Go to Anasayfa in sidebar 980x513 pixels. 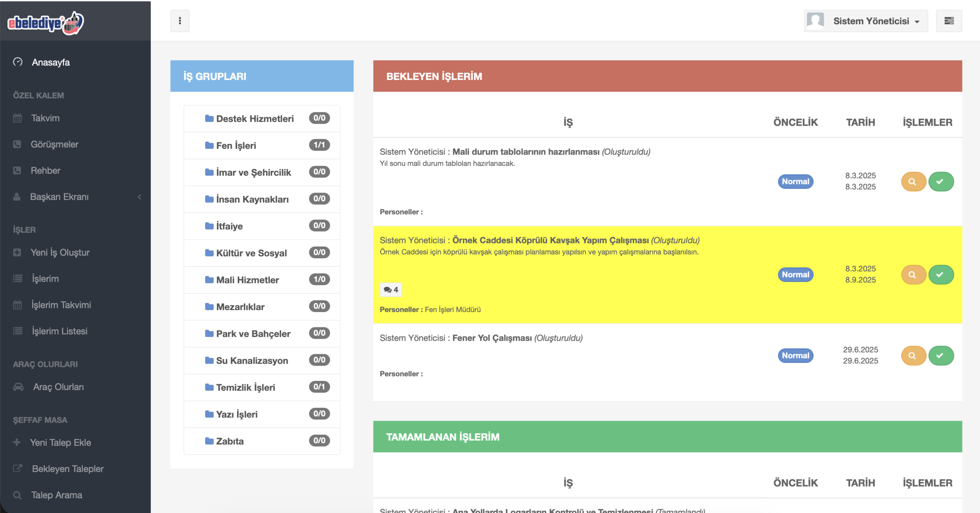pyautogui.click(x=51, y=62)
